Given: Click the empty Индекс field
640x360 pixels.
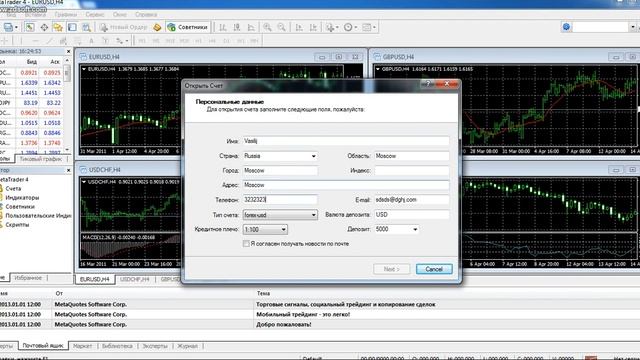Looking at the screenshot, I should (x=412, y=171).
